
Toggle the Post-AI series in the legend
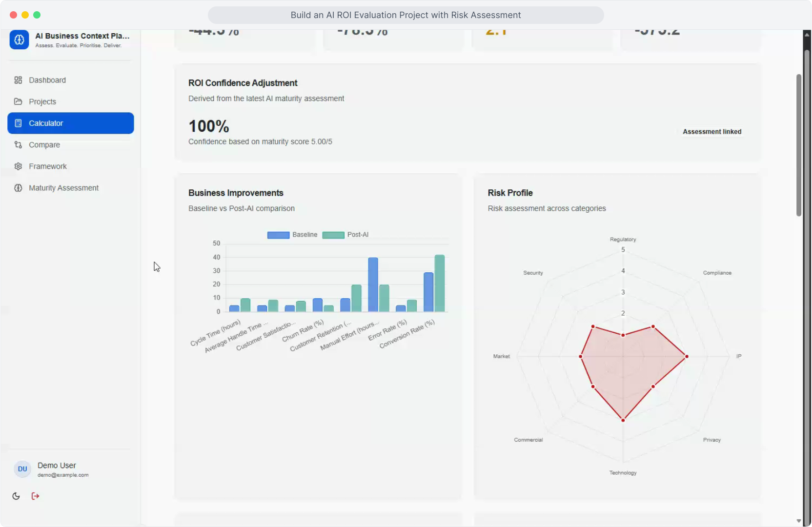pyautogui.click(x=346, y=235)
